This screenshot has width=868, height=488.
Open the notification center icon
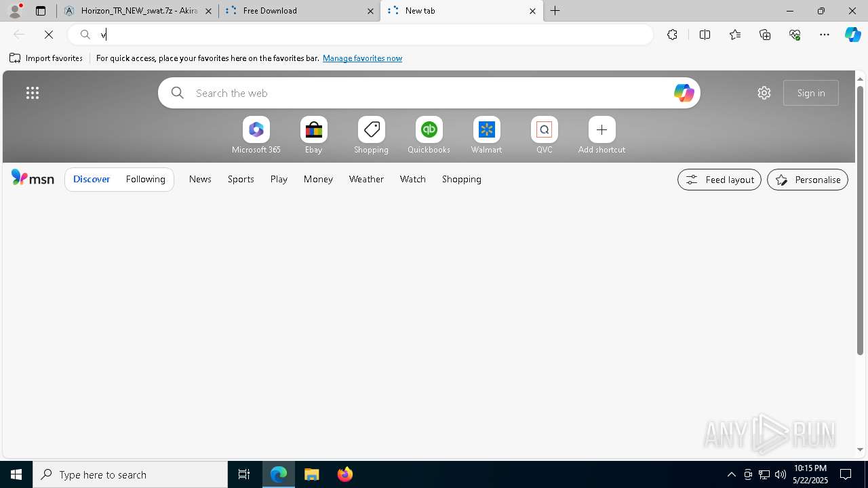point(846,474)
